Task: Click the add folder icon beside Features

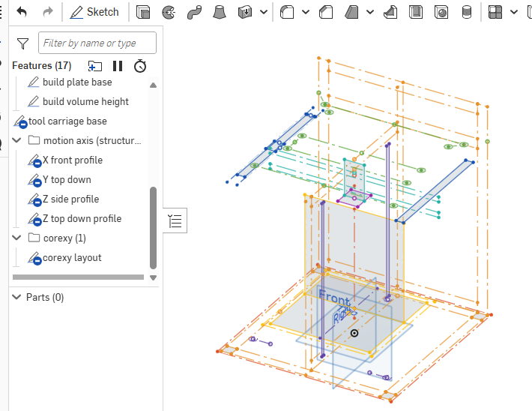Action: 94,66
